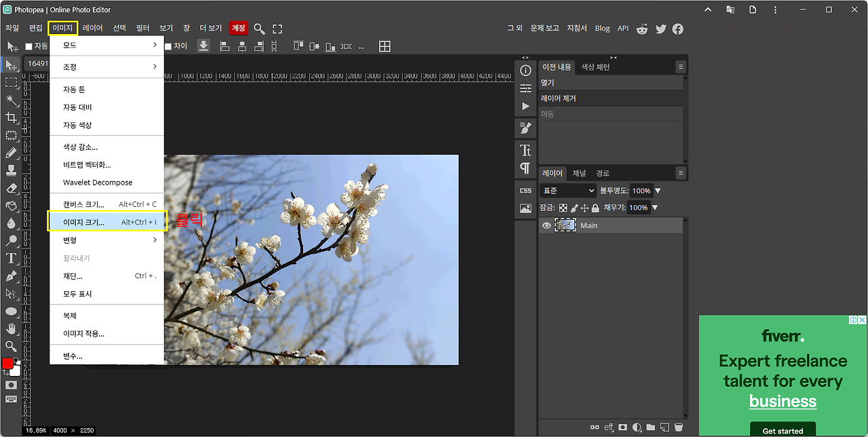Expand the 변형 submenu
Viewport: 868px width, 437px height.
click(x=107, y=240)
